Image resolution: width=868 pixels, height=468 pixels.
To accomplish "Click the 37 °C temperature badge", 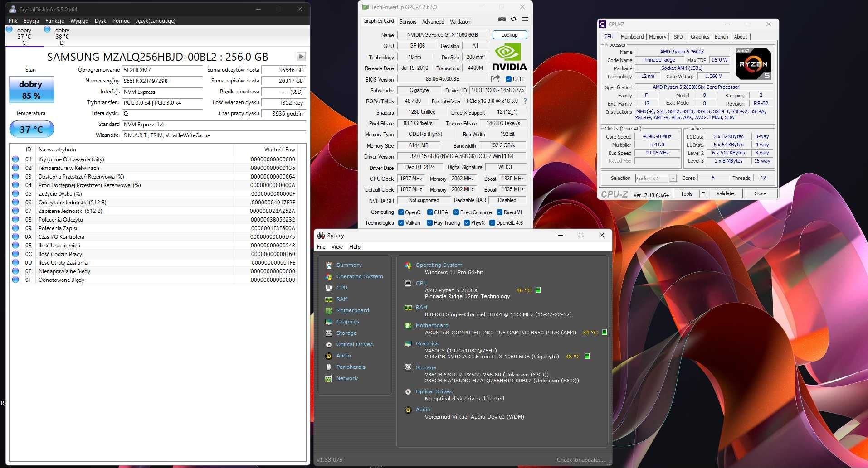I will pyautogui.click(x=32, y=129).
